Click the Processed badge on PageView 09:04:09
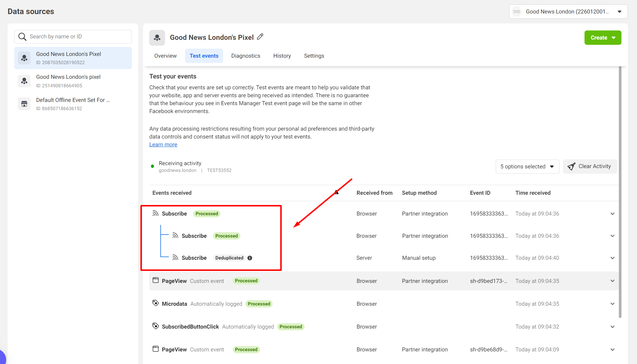Viewport: 637px width, 364px height. pyautogui.click(x=246, y=349)
